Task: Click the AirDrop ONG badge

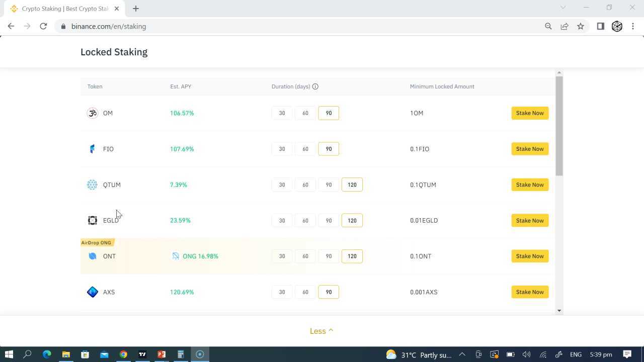Action: click(97, 243)
